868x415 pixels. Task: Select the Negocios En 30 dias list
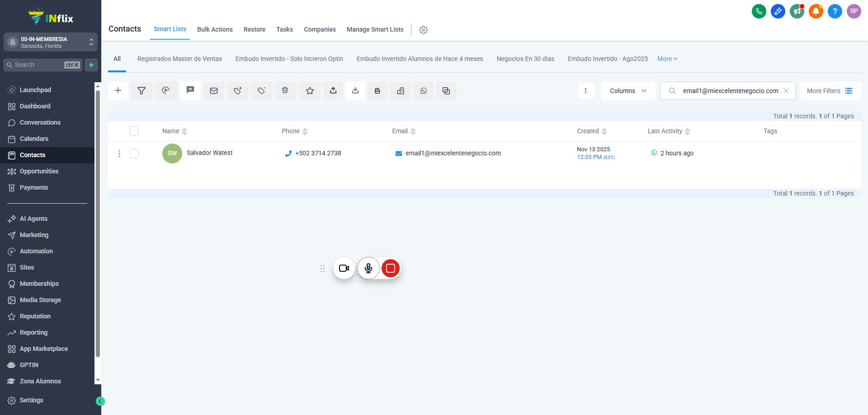tap(525, 59)
